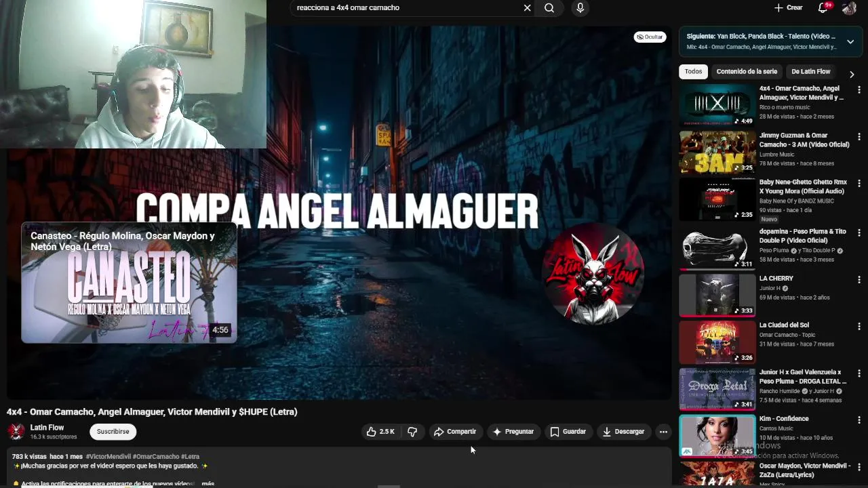Click the Preguntar button
Screen dimensions: 868x488
coord(513,432)
